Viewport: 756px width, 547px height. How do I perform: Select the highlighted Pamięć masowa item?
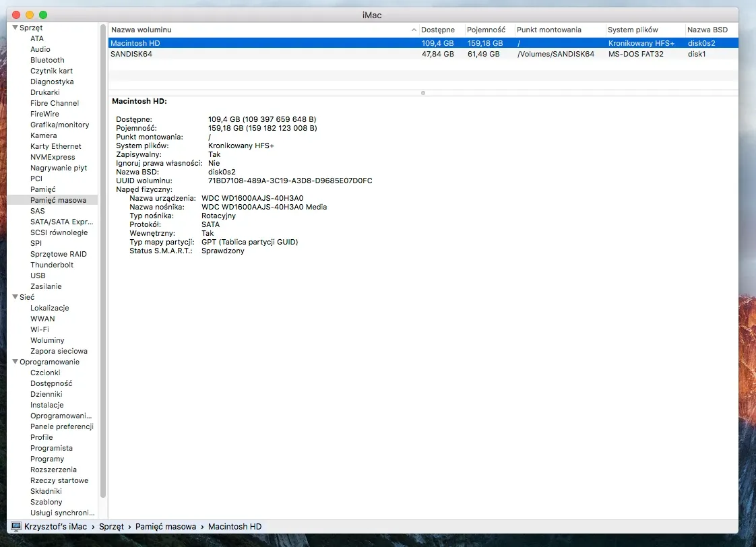[x=53, y=200]
